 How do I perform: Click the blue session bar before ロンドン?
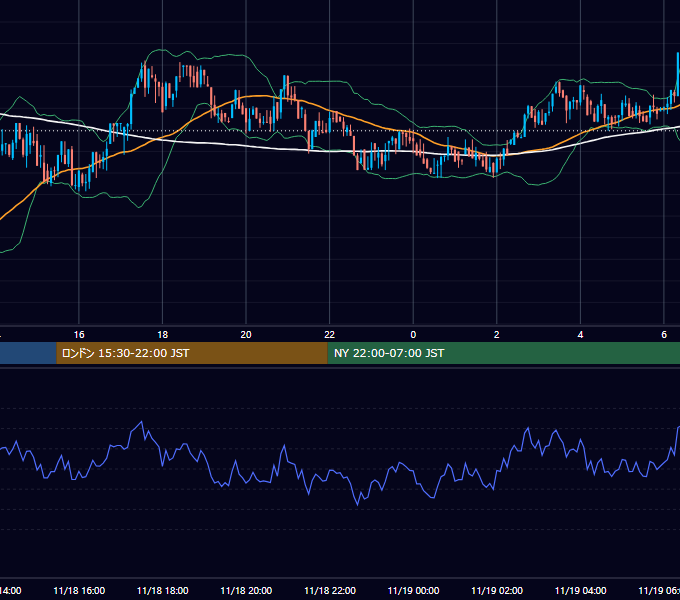click(x=28, y=353)
